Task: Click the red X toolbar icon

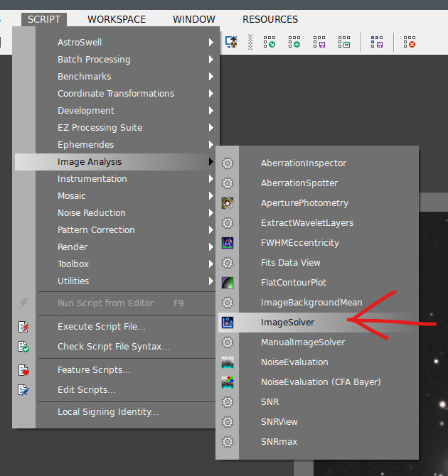Action: click(x=409, y=43)
